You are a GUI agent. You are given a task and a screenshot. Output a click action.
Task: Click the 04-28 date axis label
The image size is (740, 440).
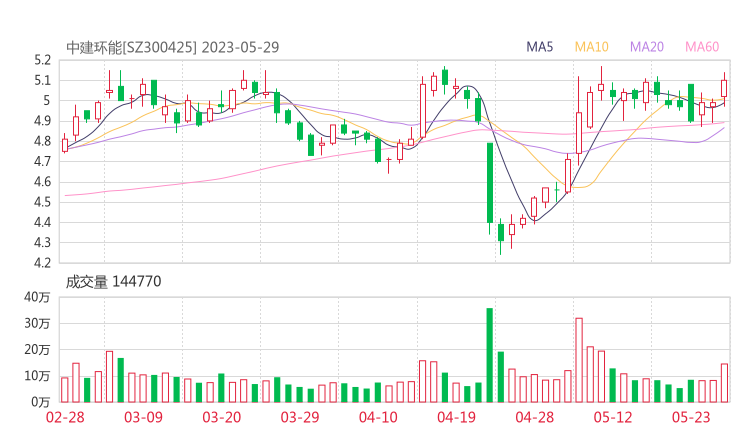pos(535,417)
